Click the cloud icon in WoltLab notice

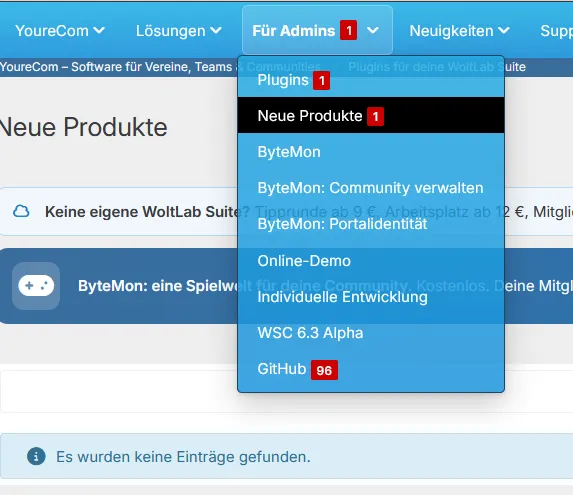pyautogui.click(x=21, y=211)
